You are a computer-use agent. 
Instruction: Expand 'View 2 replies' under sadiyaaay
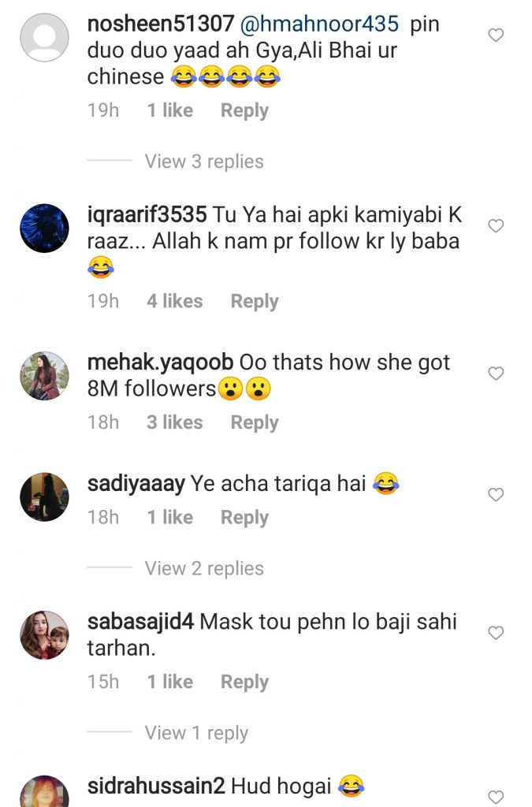(x=203, y=568)
